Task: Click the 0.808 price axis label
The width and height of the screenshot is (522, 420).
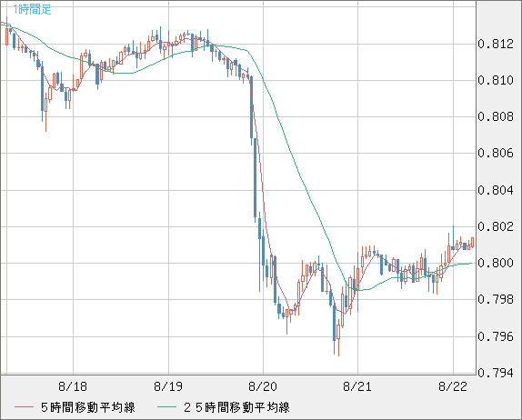Action: (x=496, y=116)
